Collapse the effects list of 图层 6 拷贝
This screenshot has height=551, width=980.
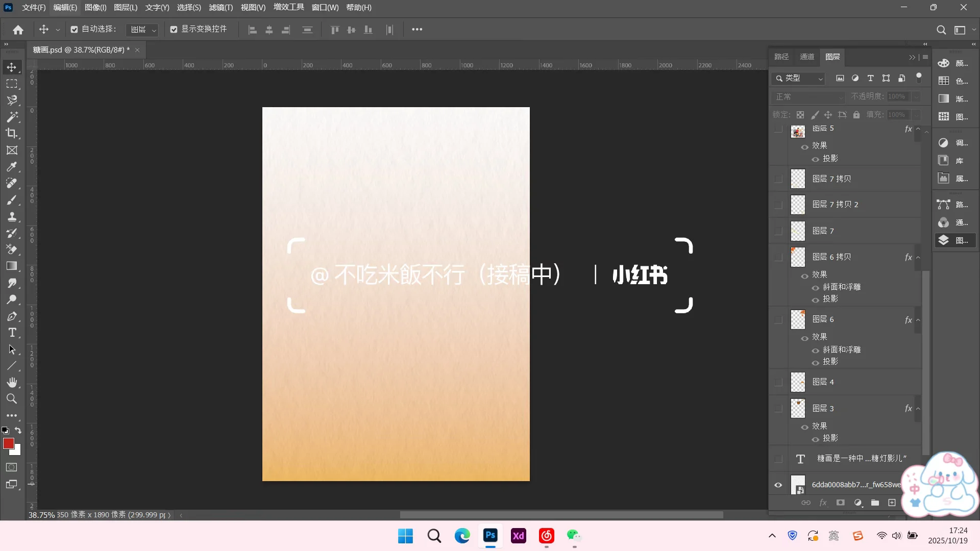(x=918, y=257)
